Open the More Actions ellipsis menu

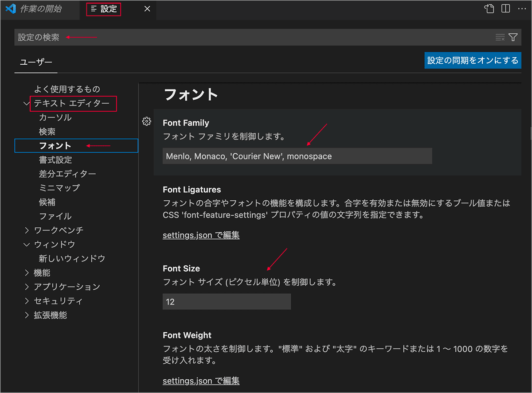coord(522,9)
